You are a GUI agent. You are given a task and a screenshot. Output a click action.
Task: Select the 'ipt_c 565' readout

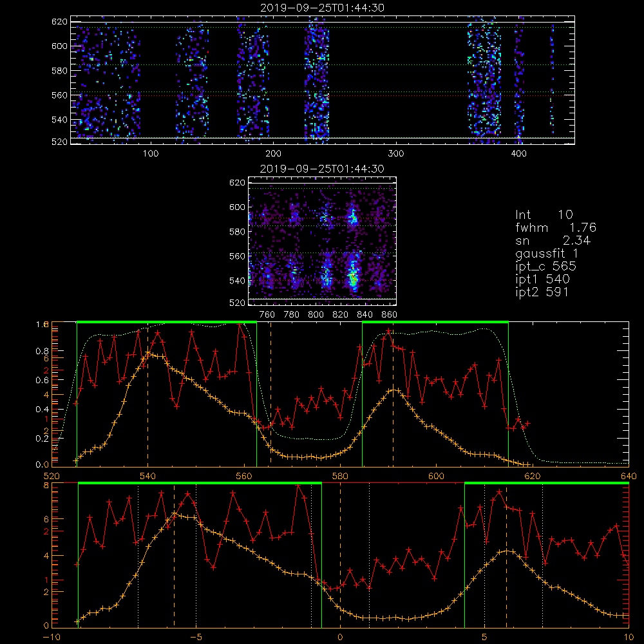[546, 267]
